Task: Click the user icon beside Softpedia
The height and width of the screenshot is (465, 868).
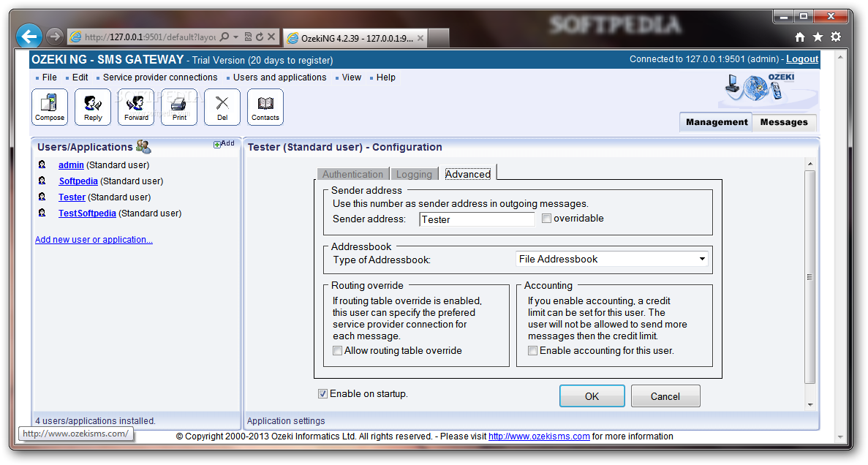Action: click(x=42, y=181)
